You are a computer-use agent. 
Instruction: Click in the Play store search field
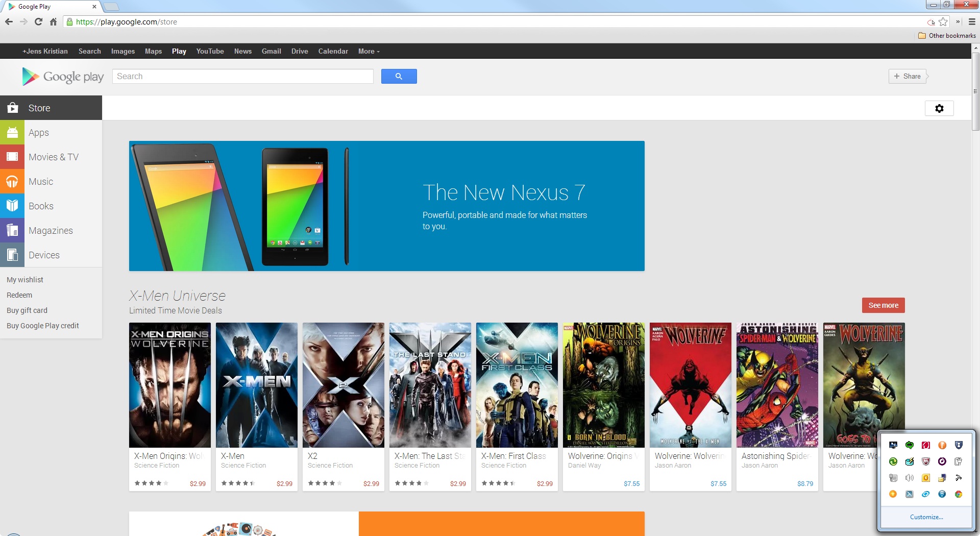(x=243, y=76)
